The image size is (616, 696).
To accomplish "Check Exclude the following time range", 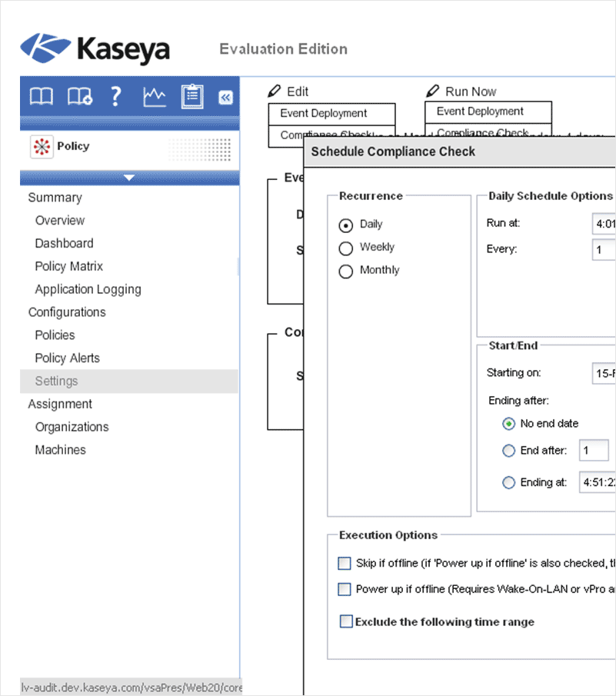I will pyautogui.click(x=346, y=621).
